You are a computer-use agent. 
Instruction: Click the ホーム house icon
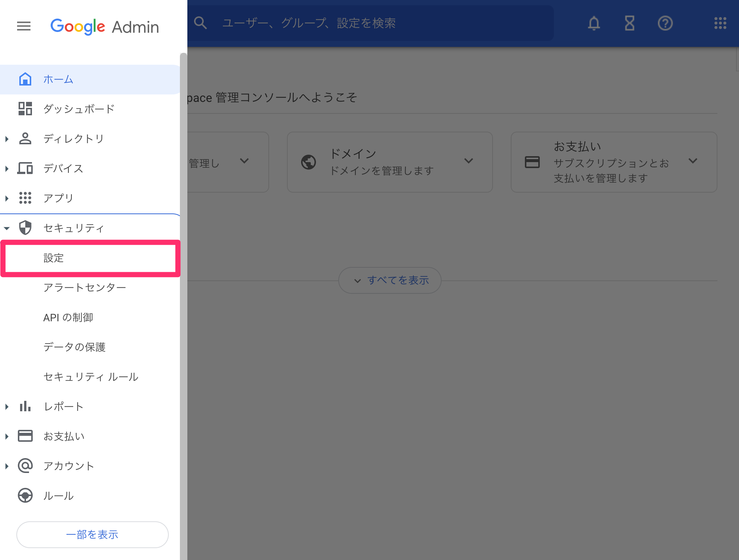(x=25, y=79)
